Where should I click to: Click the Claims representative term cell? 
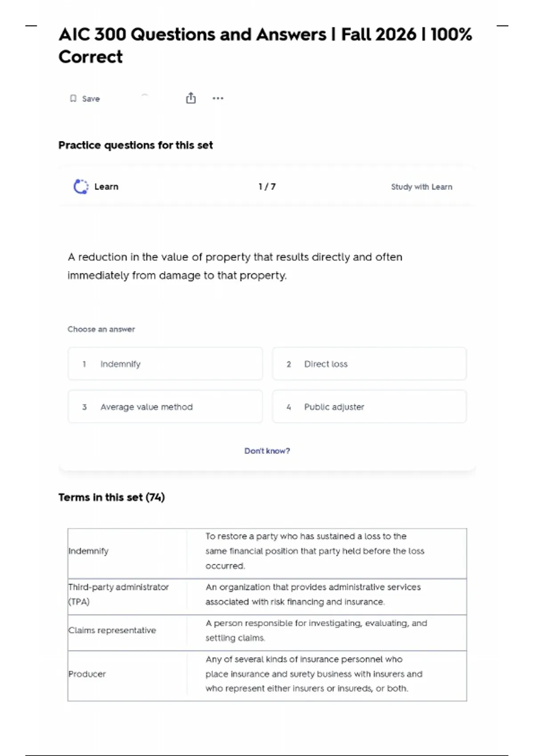click(x=112, y=630)
